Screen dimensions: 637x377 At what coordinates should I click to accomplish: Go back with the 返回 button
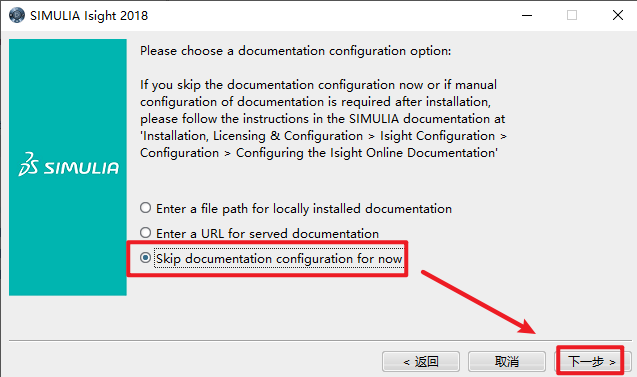421,361
